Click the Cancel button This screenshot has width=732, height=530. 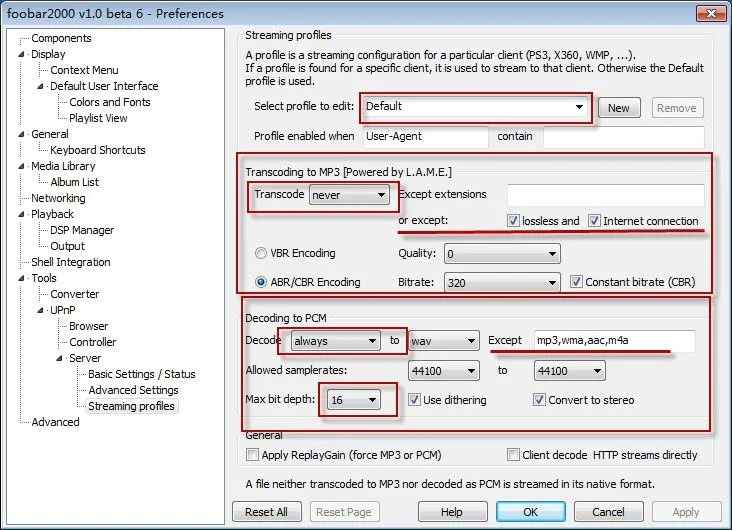[x=608, y=512]
